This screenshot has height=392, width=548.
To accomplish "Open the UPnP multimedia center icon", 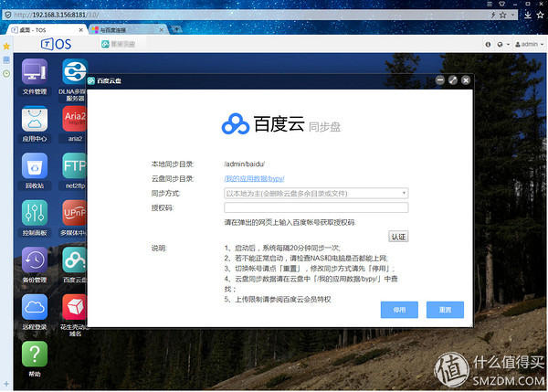I will click(75, 213).
